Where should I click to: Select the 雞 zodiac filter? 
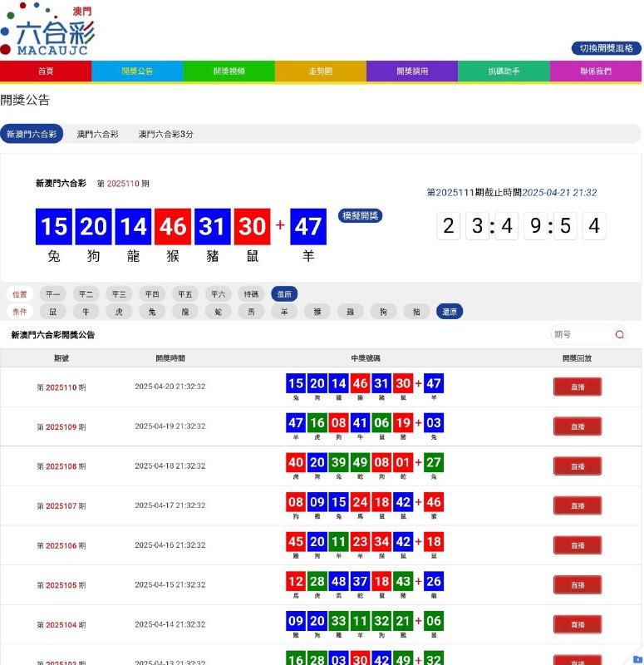point(350,312)
